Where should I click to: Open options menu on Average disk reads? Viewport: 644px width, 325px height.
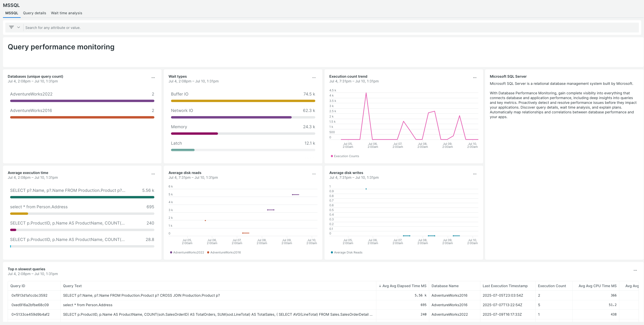tap(314, 174)
